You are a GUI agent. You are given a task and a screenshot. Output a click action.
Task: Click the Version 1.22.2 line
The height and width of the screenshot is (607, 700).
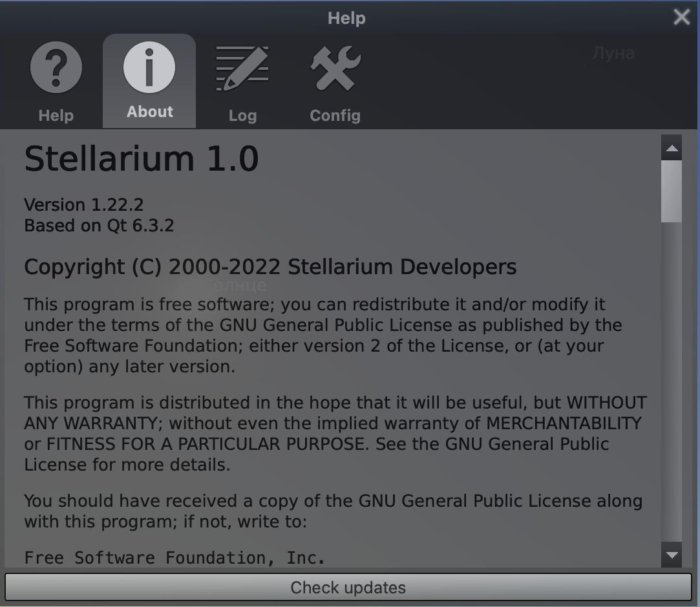pyautogui.click(x=84, y=205)
